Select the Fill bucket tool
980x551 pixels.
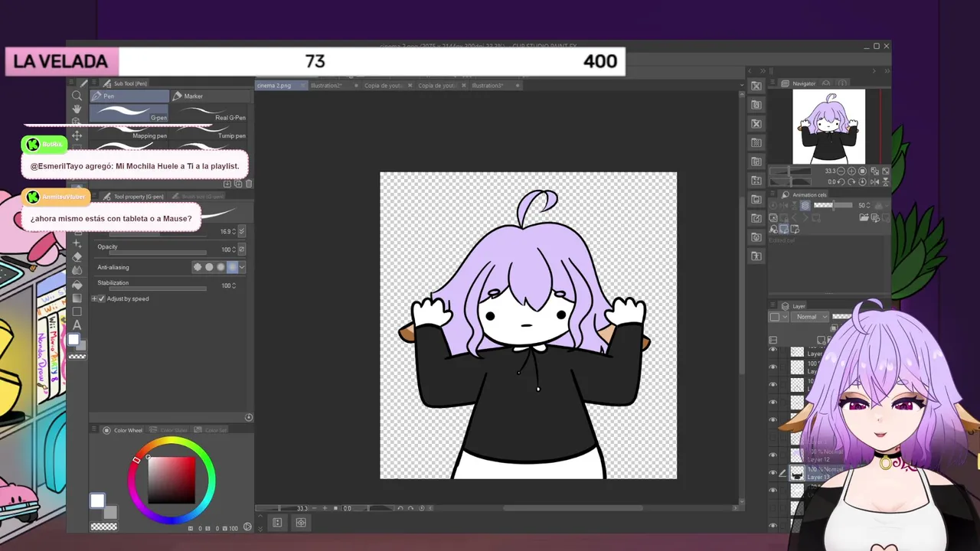77,285
